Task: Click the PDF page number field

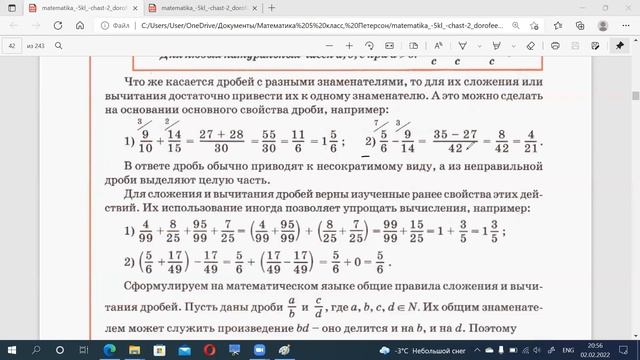Action: [12, 46]
